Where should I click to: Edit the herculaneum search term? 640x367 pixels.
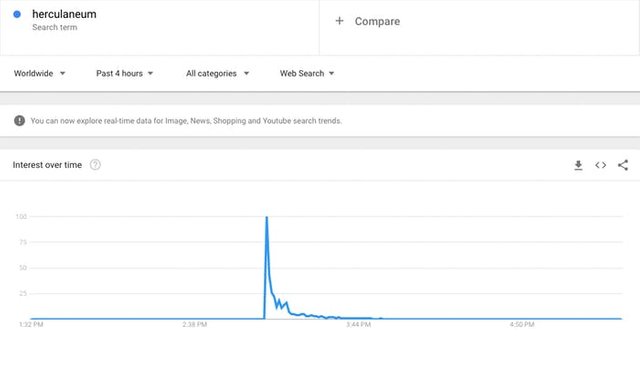[64, 14]
